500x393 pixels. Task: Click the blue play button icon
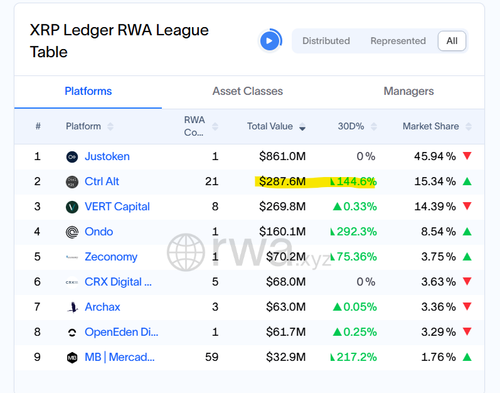click(x=270, y=41)
